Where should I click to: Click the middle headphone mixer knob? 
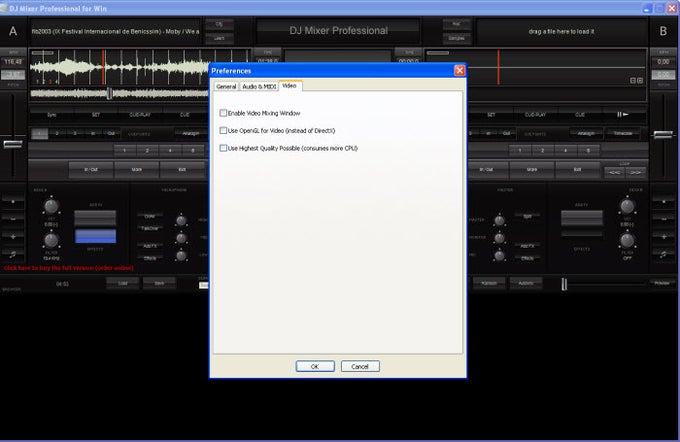[181, 238]
